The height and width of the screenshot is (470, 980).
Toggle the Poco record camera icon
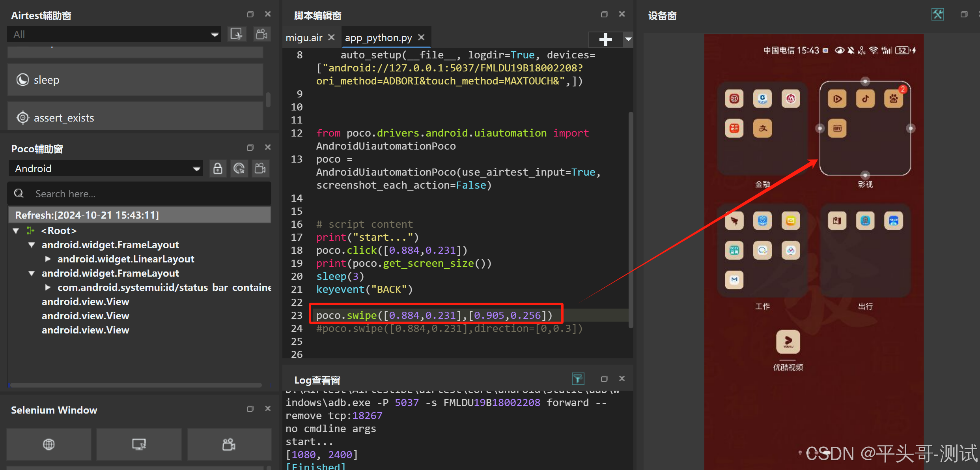coord(260,169)
